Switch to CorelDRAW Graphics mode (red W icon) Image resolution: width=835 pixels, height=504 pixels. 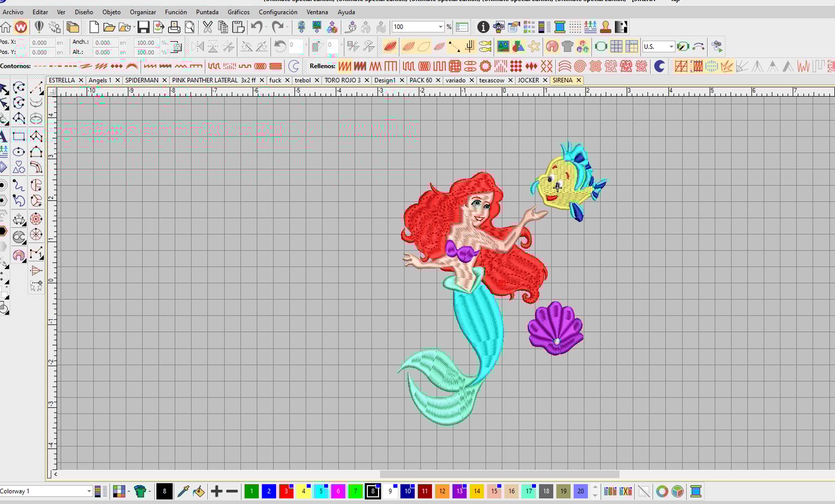coord(21,27)
